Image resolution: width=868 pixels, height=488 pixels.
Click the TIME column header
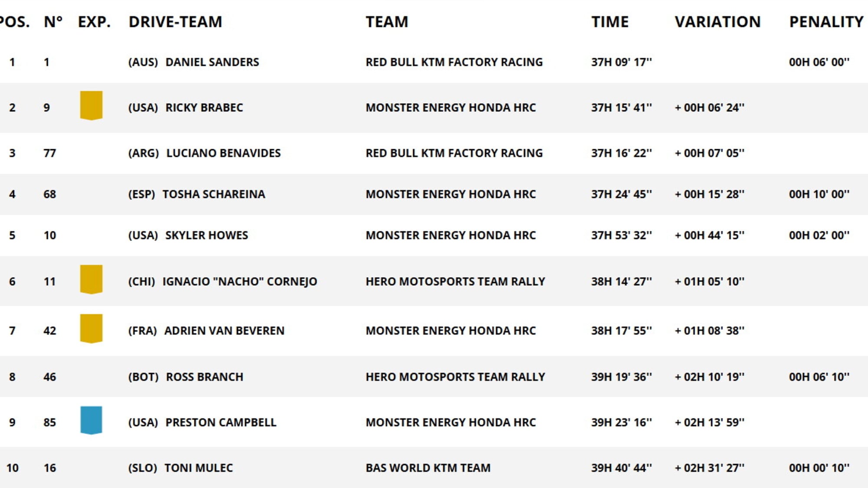pyautogui.click(x=610, y=22)
